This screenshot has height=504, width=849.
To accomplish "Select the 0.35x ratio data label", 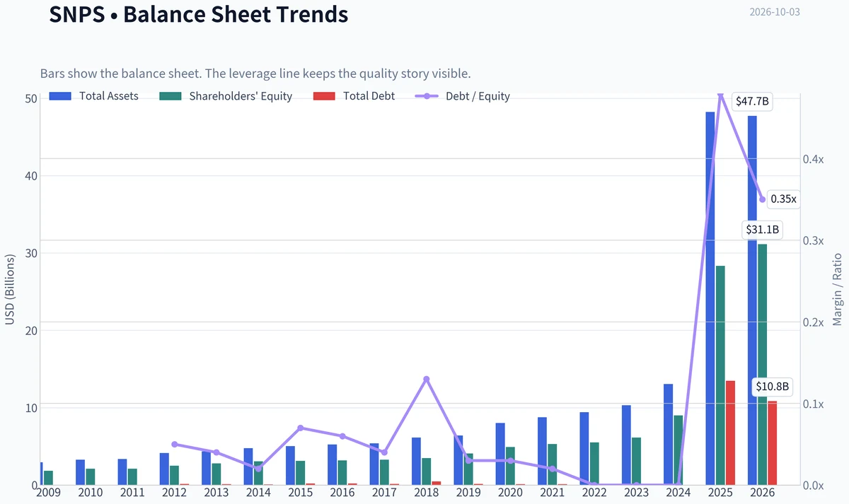I will pyautogui.click(x=783, y=199).
